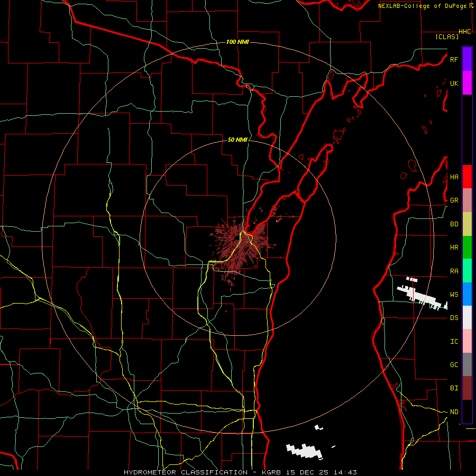
Task: Click the GC legend label
Action: click(454, 365)
